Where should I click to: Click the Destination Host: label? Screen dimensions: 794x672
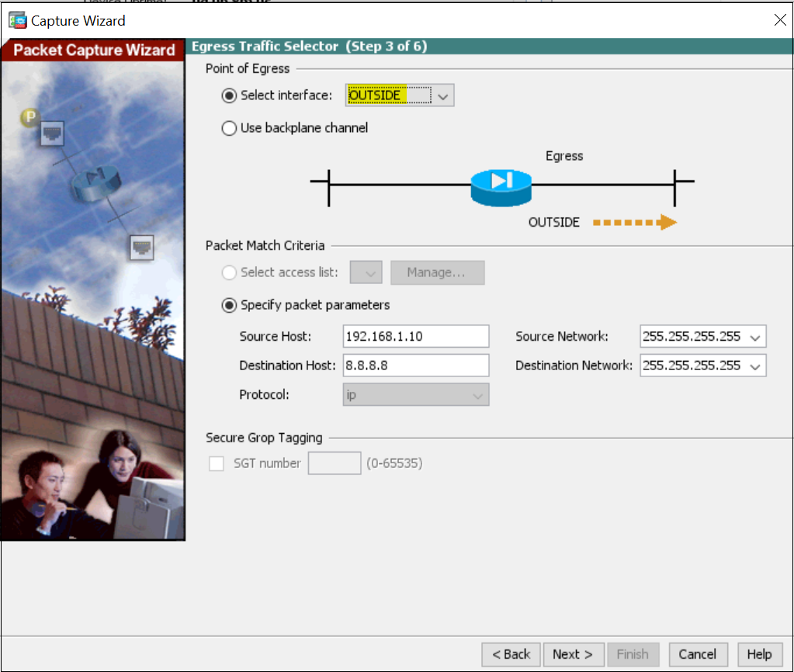(288, 365)
